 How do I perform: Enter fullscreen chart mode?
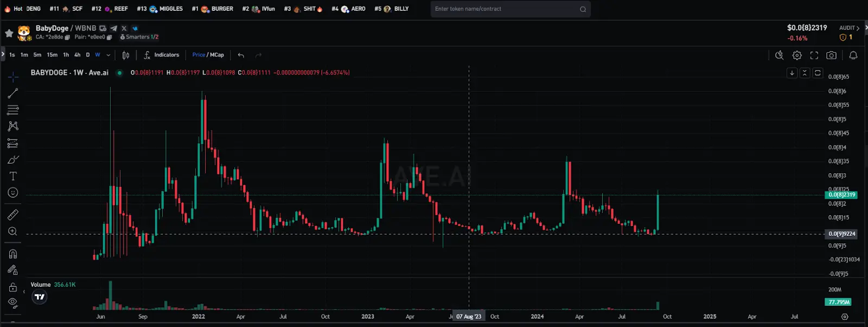point(814,55)
